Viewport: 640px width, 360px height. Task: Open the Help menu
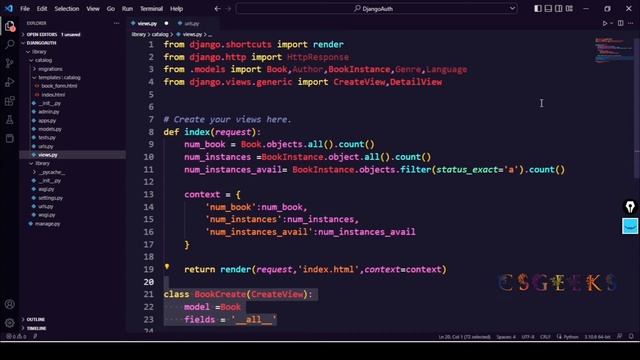pos(176,9)
